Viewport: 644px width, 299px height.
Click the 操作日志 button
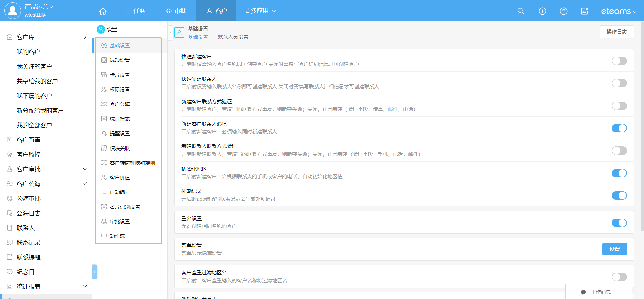click(616, 32)
